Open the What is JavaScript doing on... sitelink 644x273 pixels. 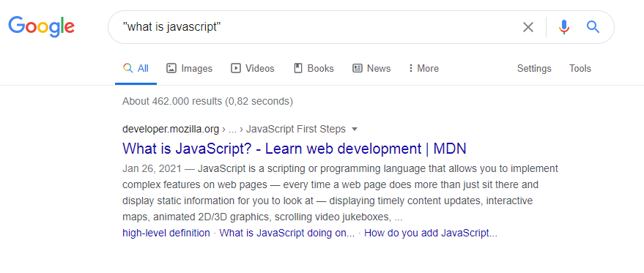286,233
